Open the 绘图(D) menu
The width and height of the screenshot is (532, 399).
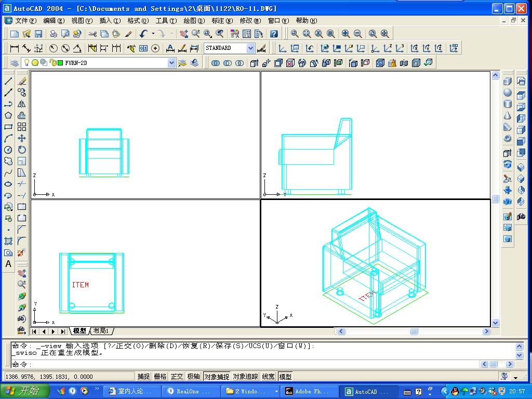194,21
